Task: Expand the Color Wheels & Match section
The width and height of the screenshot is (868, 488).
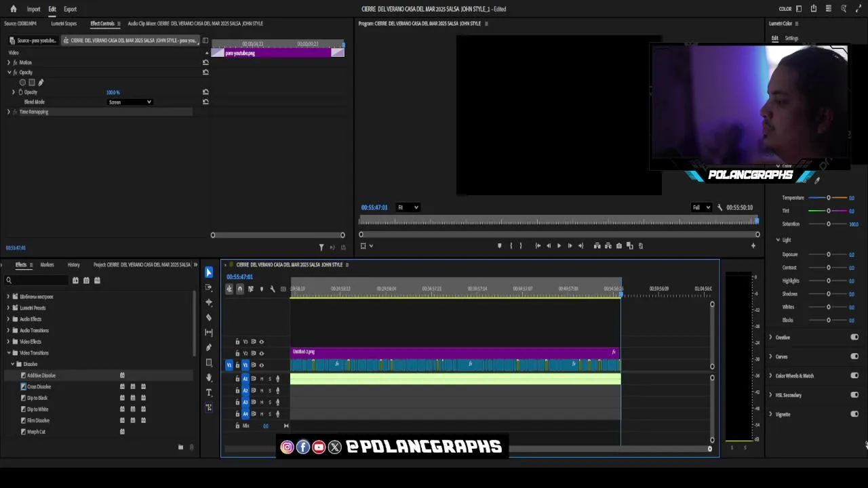Action: [770, 375]
